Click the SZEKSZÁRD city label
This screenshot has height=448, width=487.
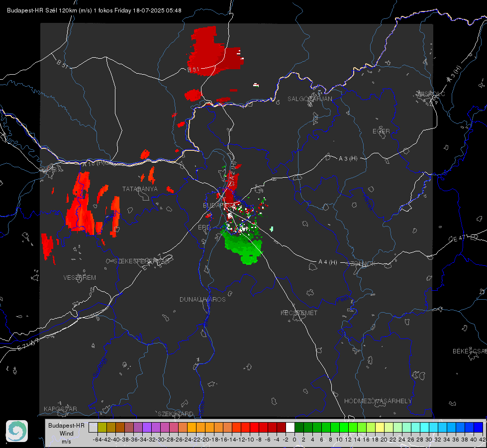tap(176, 414)
